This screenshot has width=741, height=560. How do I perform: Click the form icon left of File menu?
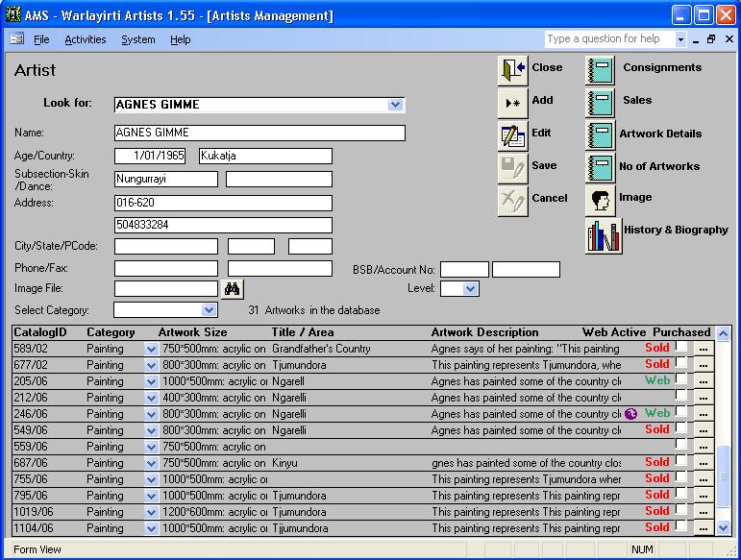pos(17,39)
